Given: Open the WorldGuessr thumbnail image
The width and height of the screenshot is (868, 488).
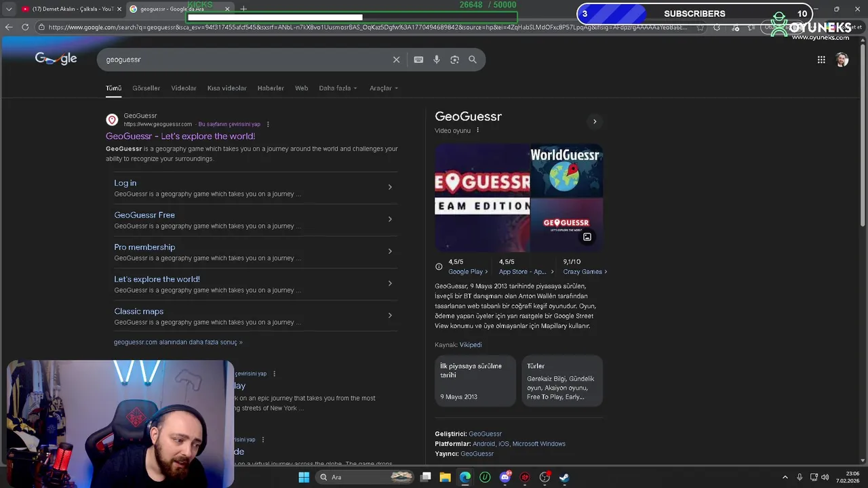Looking at the screenshot, I should pos(566,170).
